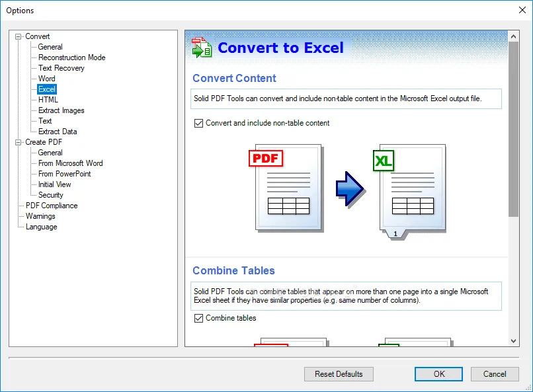The width and height of the screenshot is (533, 392).
Task: Select General under Create PDF
Action: (x=50, y=153)
